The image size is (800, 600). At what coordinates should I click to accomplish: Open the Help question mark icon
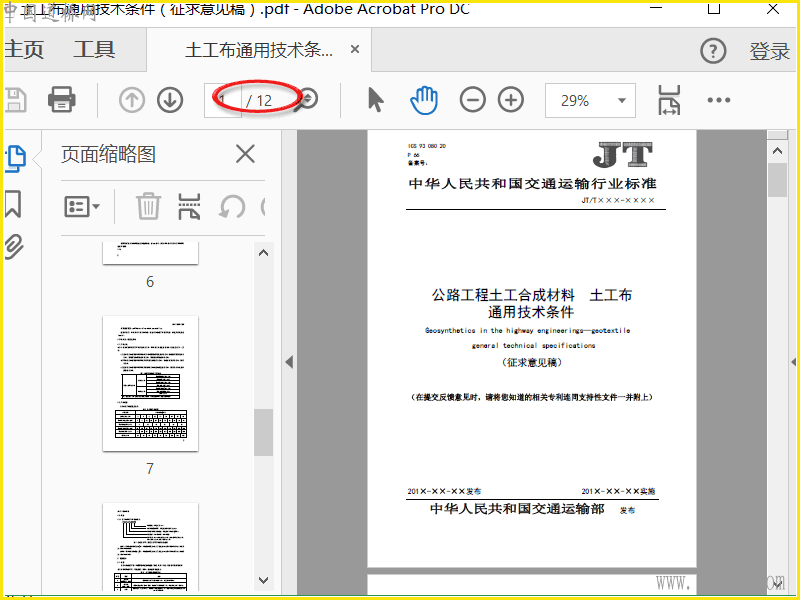point(713,51)
